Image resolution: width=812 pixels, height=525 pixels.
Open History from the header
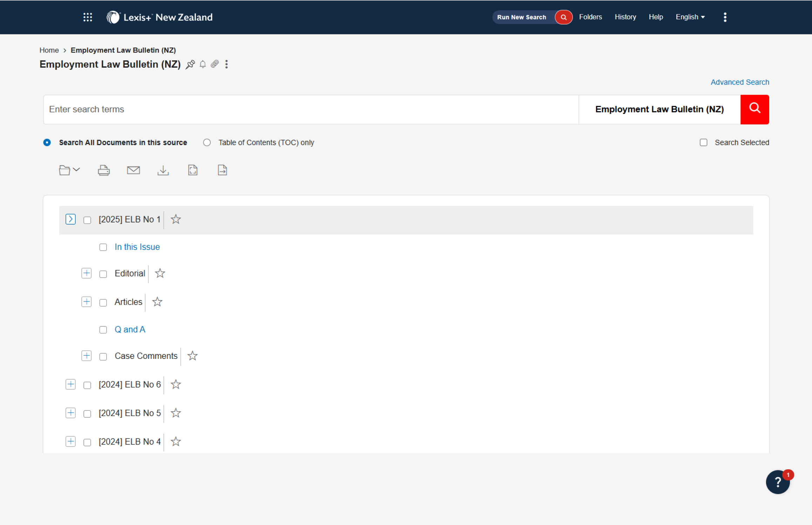[x=625, y=17]
